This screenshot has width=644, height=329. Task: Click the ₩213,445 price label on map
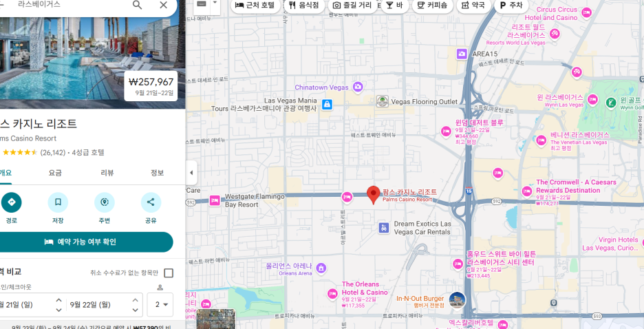tap(478, 275)
